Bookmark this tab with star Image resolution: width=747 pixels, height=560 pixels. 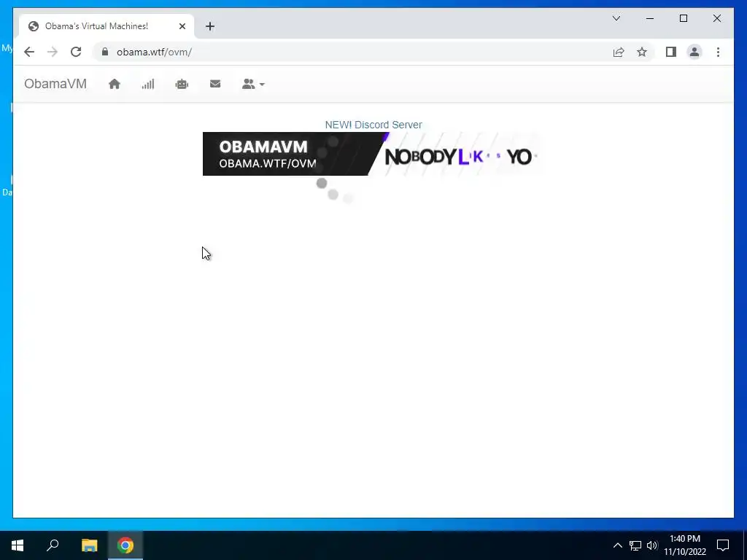[x=642, y=52]
